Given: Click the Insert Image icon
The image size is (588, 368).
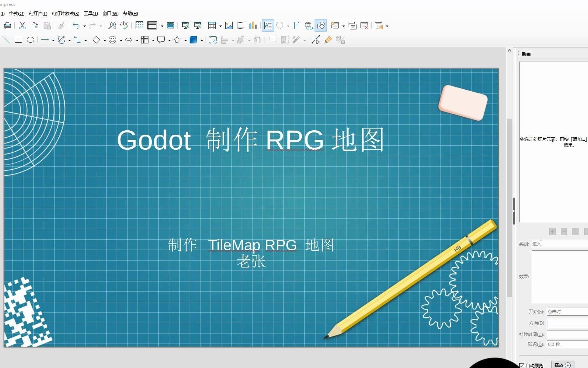Looking at the screenshot, I should [229, 26].
